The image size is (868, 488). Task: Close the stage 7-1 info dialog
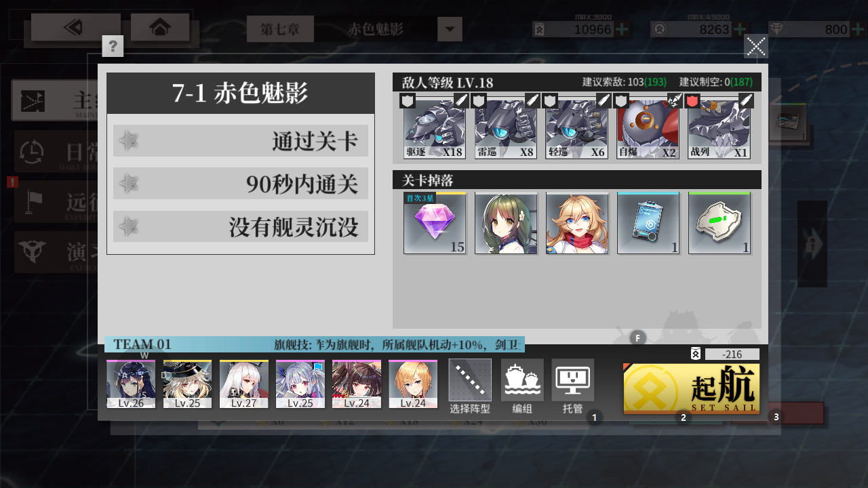pos(756,46)
